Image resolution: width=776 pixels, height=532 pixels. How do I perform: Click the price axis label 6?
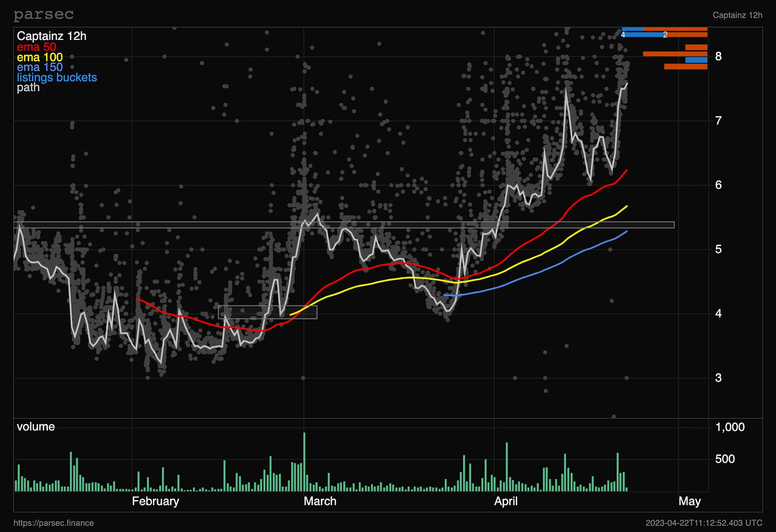718,185
